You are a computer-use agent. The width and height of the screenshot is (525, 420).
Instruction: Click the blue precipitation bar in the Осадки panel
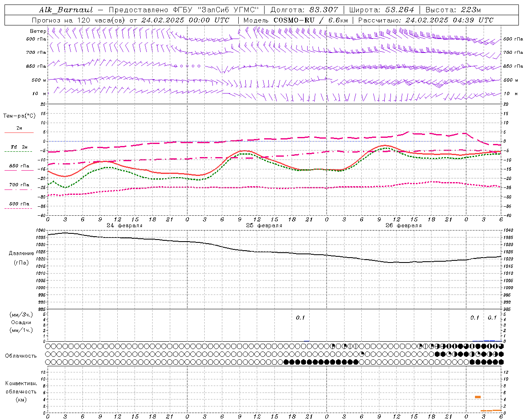pyautogui.click(x=489, y=340)
